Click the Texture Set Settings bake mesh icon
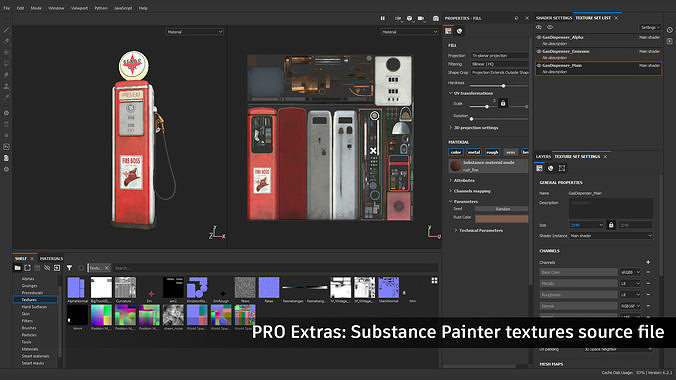Image resolution: width=676 pixels, height=380 pixels. pyautogui.click(x=562, y=168)
